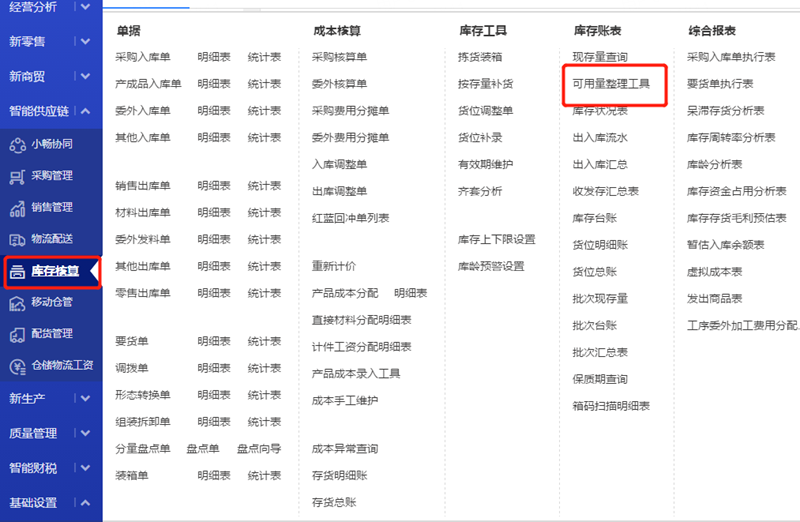Viewport: 800px width, 522px height.
Task: Open 库存上下限设置 link
Action: (x=496, y=239)
